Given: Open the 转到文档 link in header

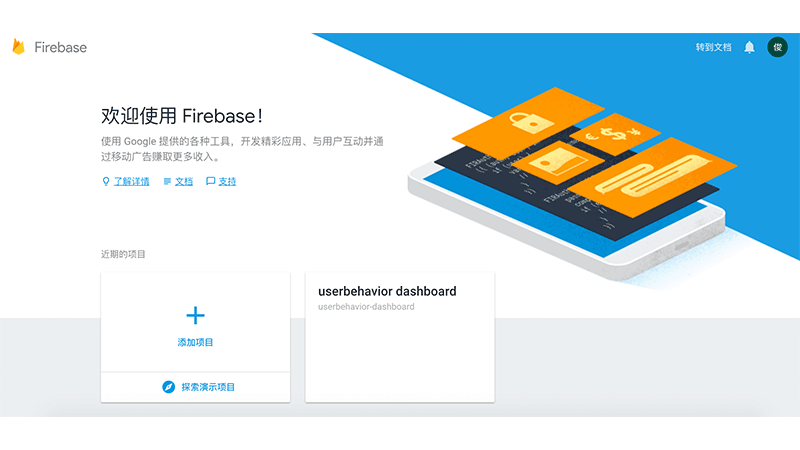Looking at the screenshot, I should point(713,47).
